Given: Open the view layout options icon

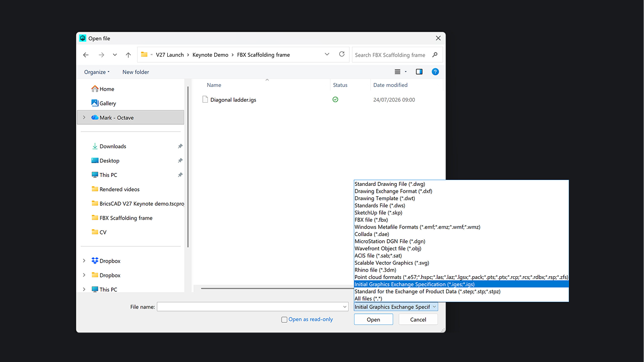Looking at the screenshot, I should coord(397,71).
